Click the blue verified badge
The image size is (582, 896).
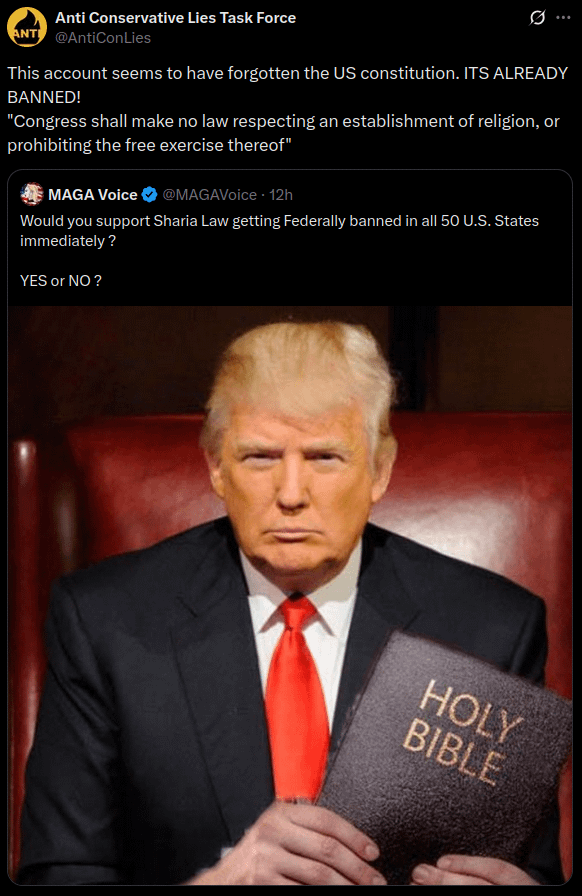coord(149,195)
